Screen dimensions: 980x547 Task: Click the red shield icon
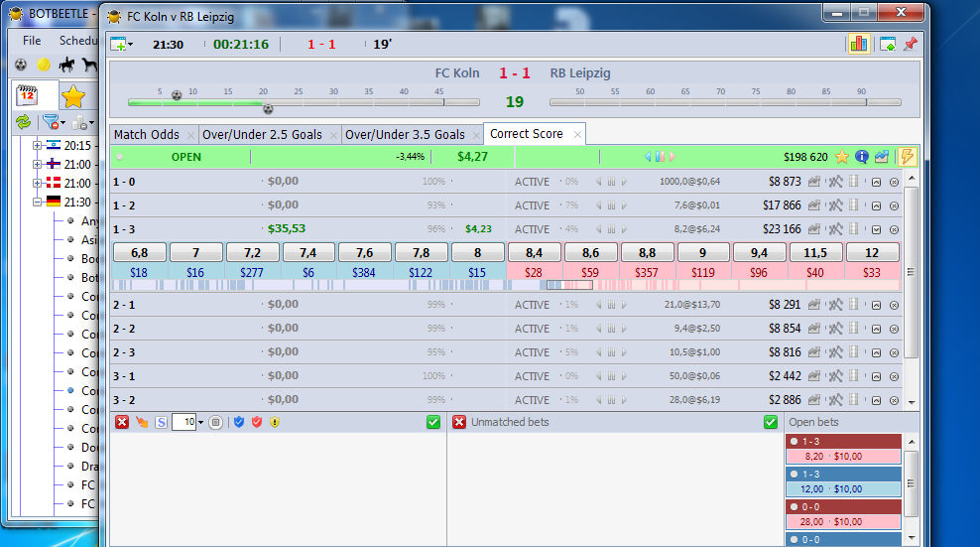(x=256, y=422)
